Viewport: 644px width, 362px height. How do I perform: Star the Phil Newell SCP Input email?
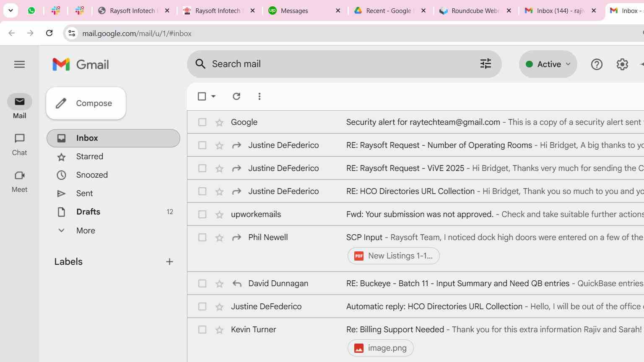[x=219, y=238]
